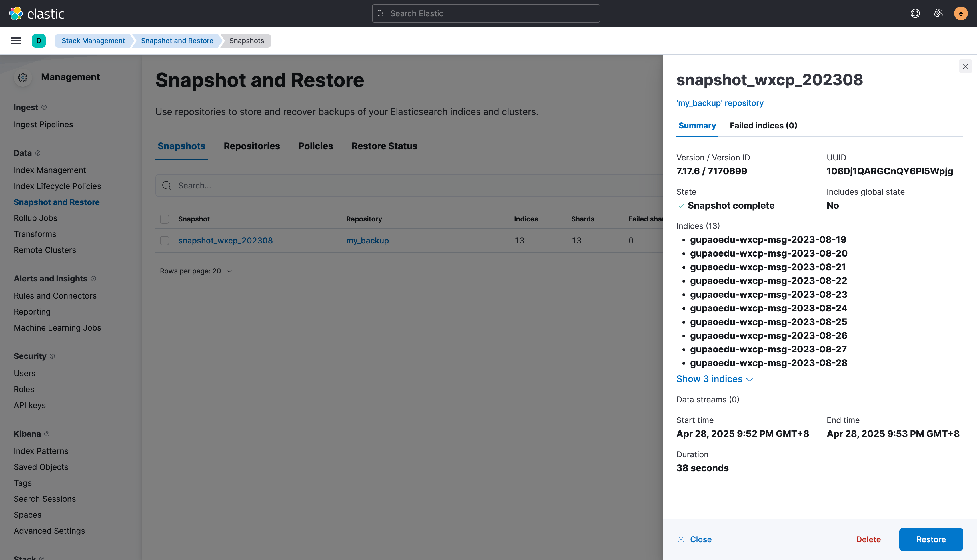Click the Close button in flyout footer
Screen dimensions: 977x560
[x=695, y=540]
